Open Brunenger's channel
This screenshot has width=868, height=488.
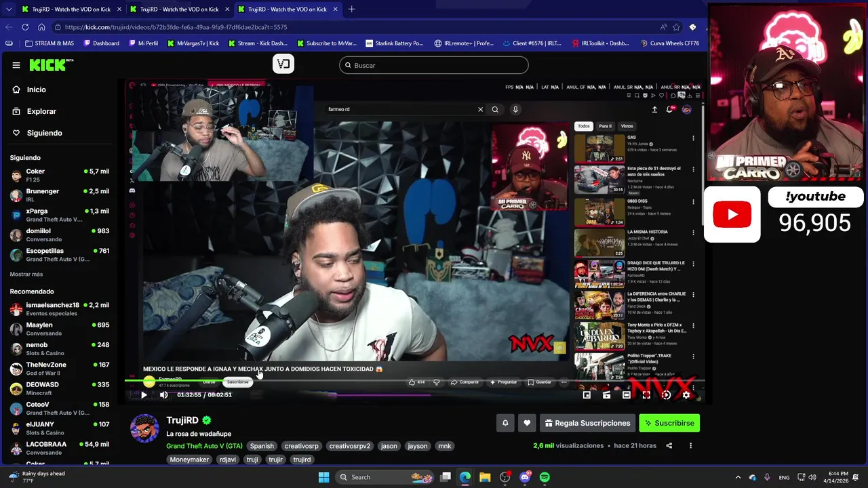[x=60, y=195]
